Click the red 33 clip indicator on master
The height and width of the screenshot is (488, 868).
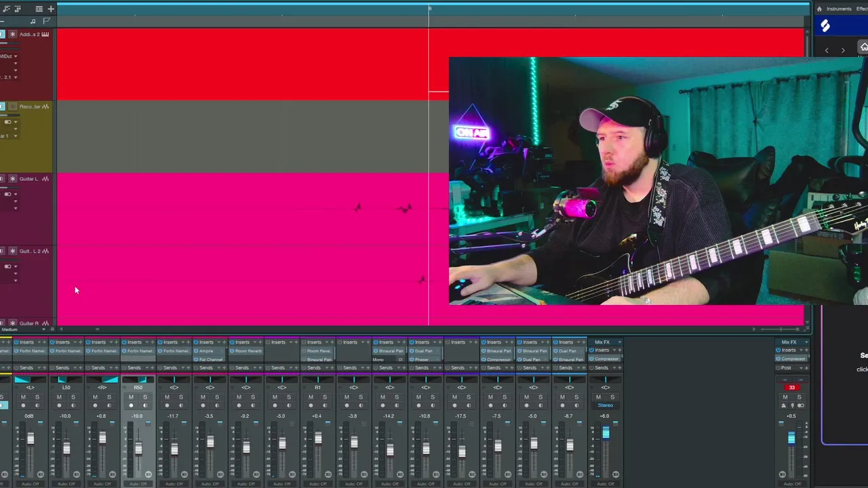click(x=792, y=388)
